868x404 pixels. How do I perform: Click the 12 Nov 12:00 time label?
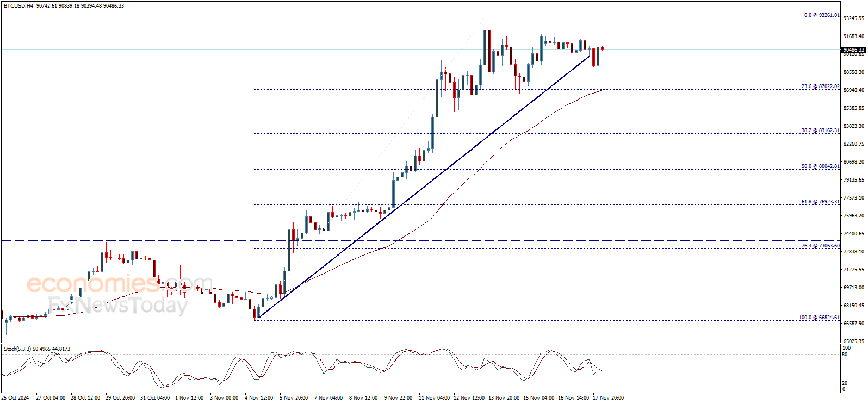pyautogui.click(x=469, y=398)
